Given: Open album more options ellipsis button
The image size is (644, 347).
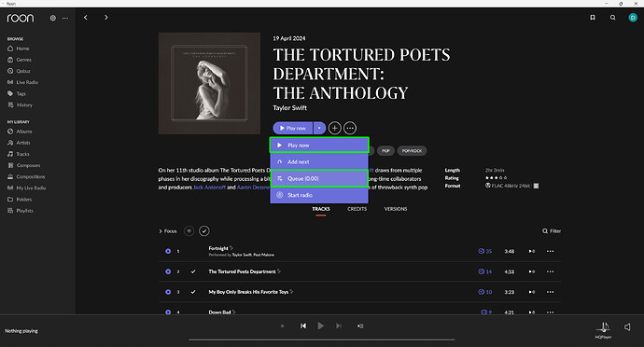Looking at the screenshot, I should tap(350, 128).
